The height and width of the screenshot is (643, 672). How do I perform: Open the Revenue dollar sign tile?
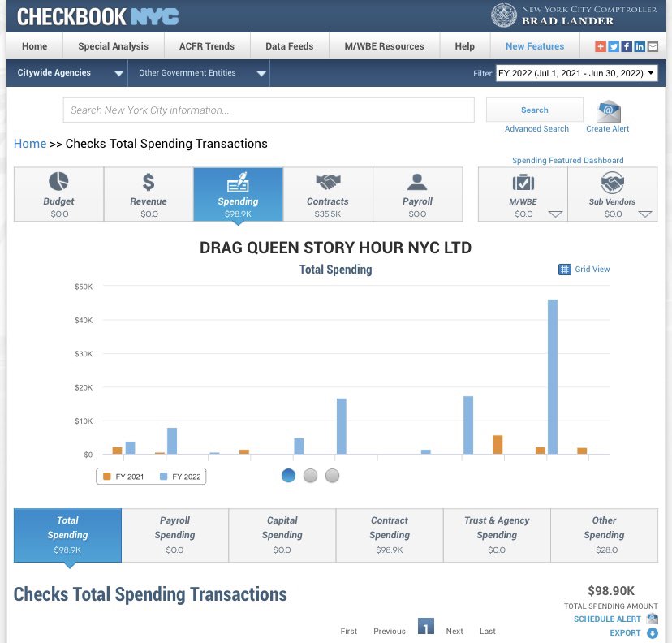149,194
